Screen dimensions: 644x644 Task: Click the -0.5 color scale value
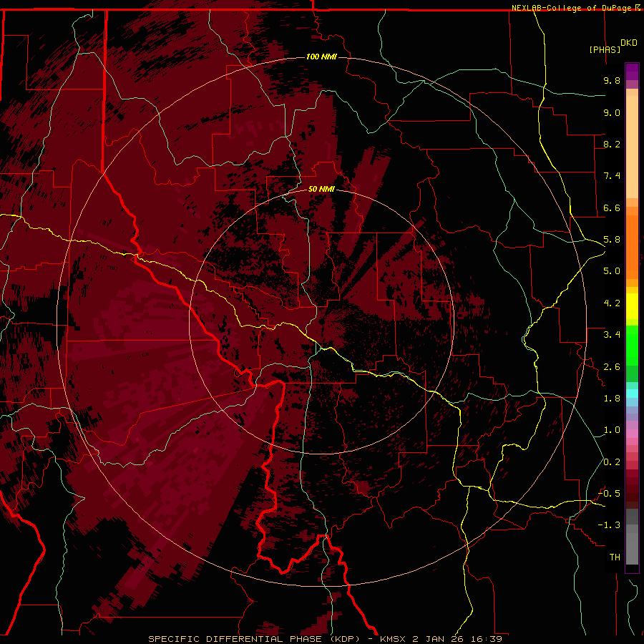pos(609,494)
